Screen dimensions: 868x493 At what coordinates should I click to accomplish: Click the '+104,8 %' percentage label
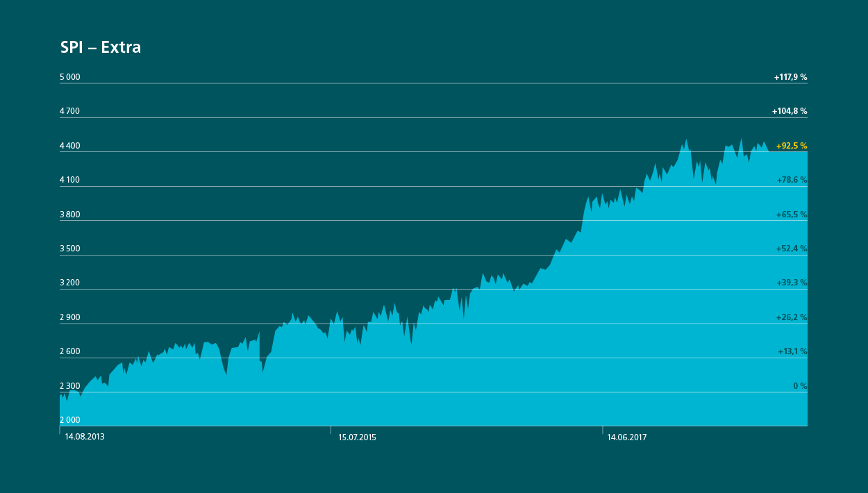(790, 111)
